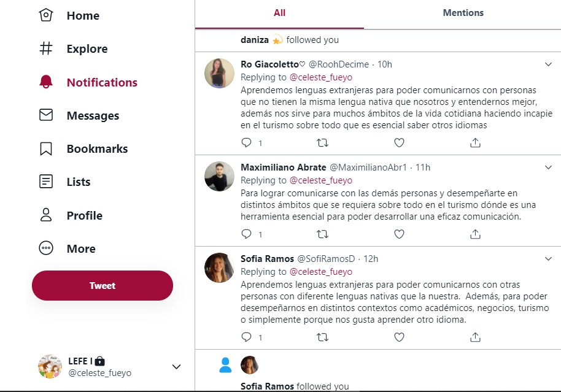The image size is (561, 392).
Task: Like Maximiliano Abrate's tweet
Action: 399,234
